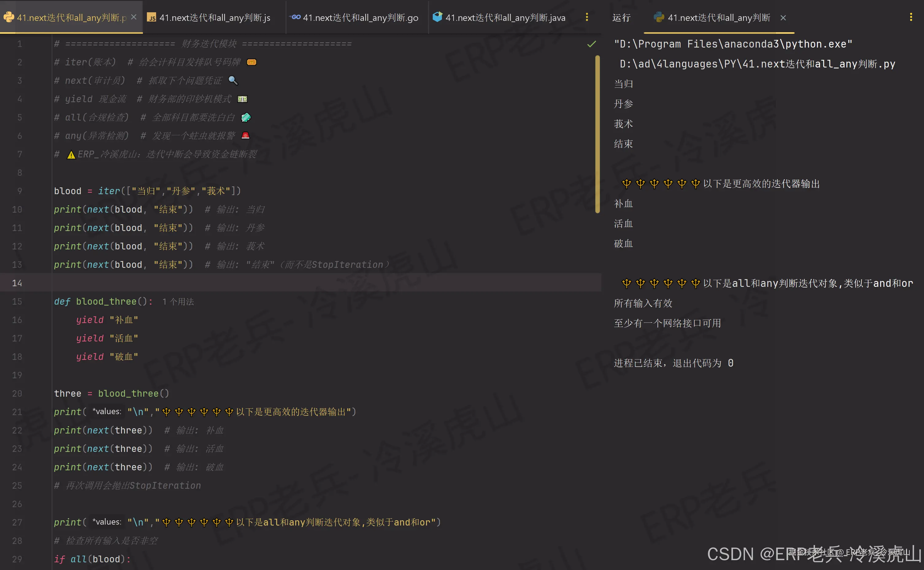Click the '1 个用法' usages hint
Screen dimensions: 924x570
(x=178, y=302)
